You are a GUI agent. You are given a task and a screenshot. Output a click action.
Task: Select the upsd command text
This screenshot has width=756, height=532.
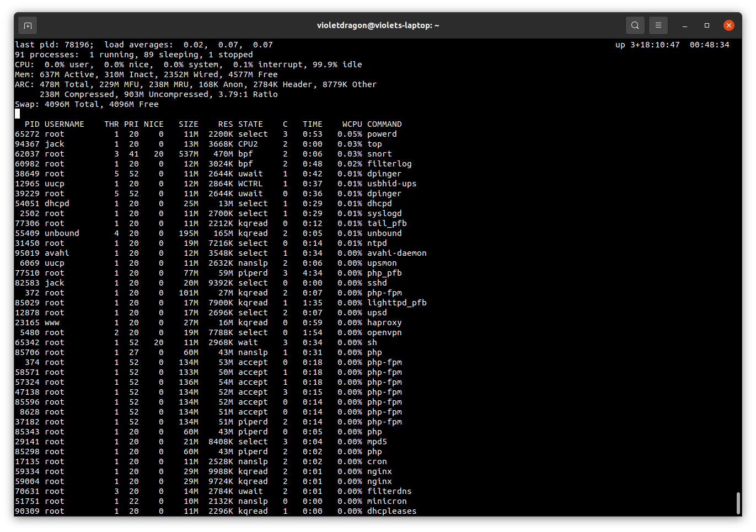(377, 313)
